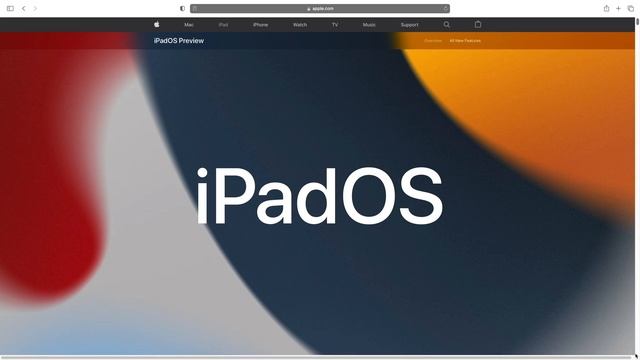Show the Safari sidebar
This screenshot has height=360, width=640.
(x=10, y=8)
